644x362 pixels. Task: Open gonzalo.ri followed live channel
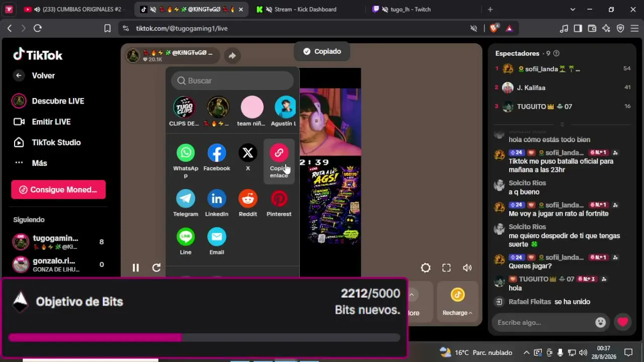58,264
